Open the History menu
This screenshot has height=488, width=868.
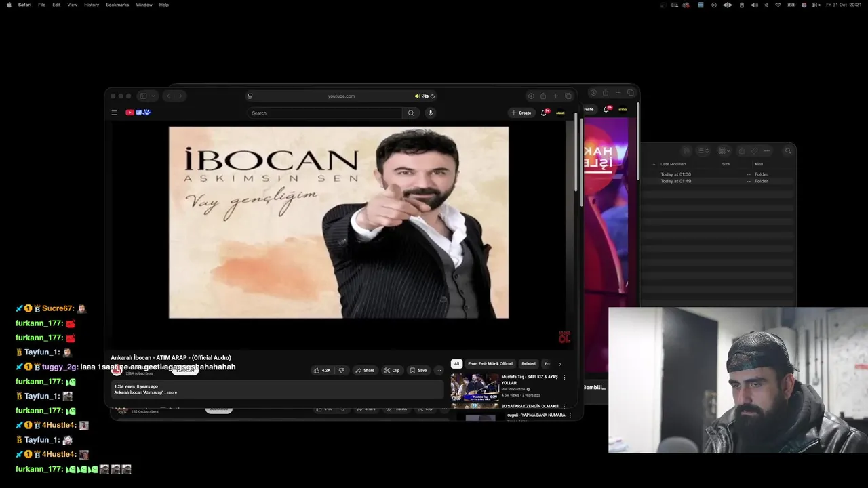pyautogui.click(x=92, y=5)
